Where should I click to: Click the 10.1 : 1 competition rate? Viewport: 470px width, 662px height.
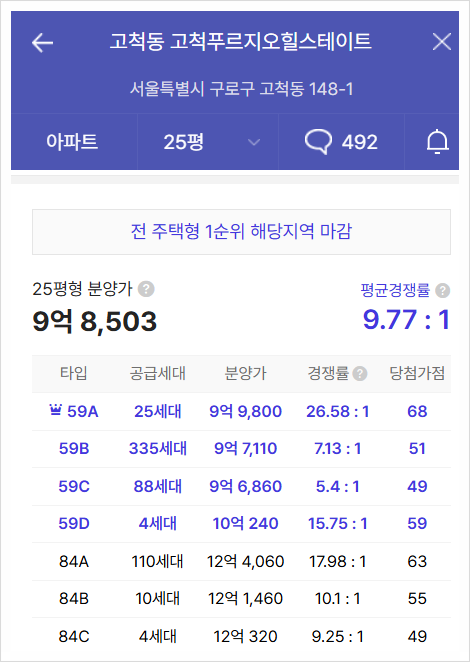click(338, 599)
